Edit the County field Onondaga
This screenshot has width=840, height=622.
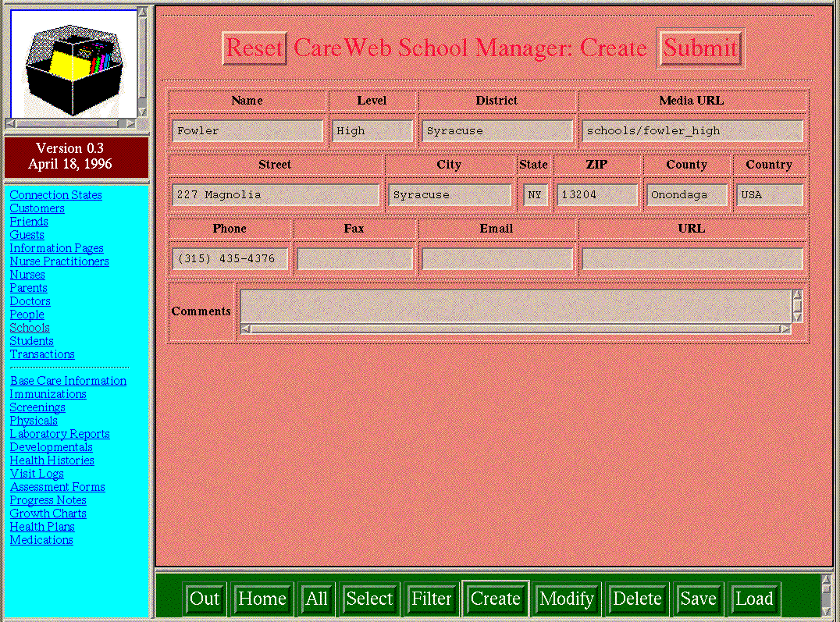687,195
